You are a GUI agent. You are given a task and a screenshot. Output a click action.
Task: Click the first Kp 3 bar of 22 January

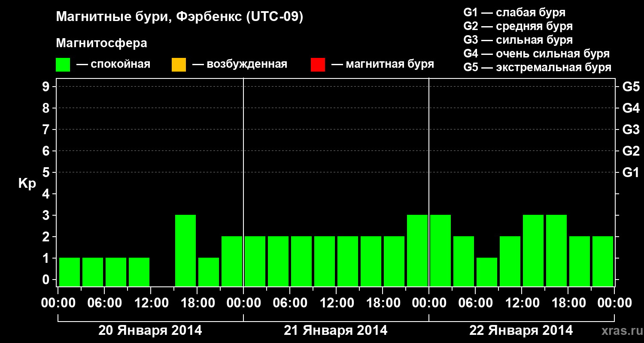pyautogui.click(x=440, y=250)
